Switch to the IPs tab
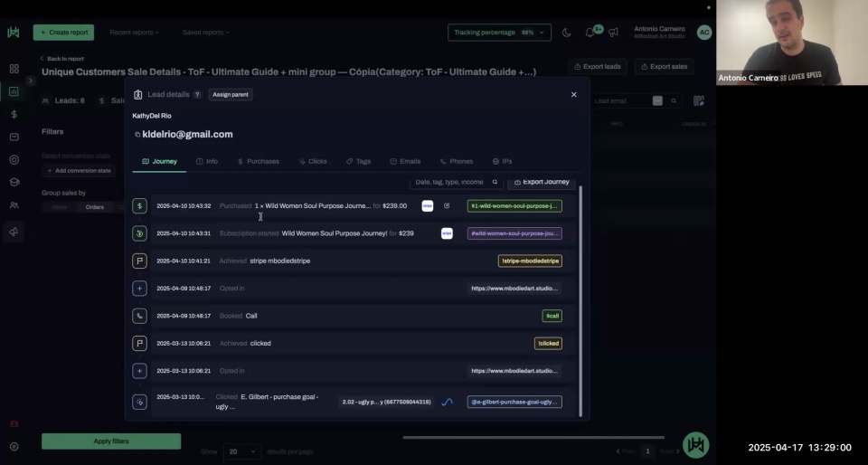The width and height of the screenshot is (868, 465). pos(502,162)
